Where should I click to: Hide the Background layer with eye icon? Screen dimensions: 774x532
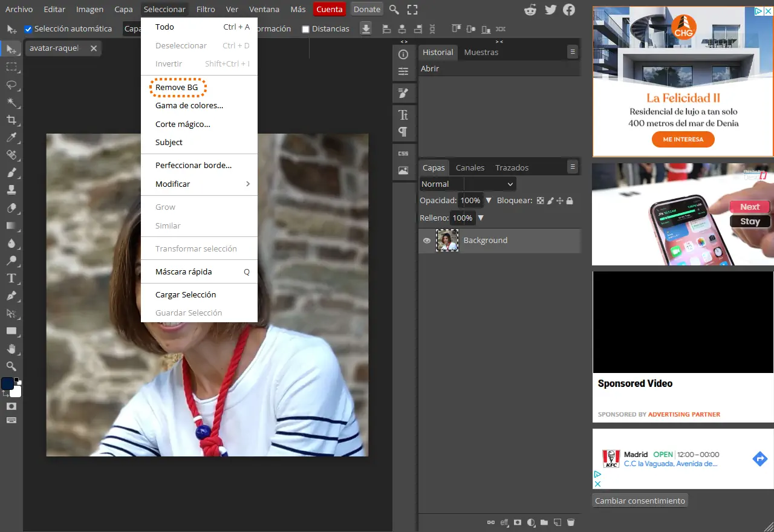click(x=427, y=241)
